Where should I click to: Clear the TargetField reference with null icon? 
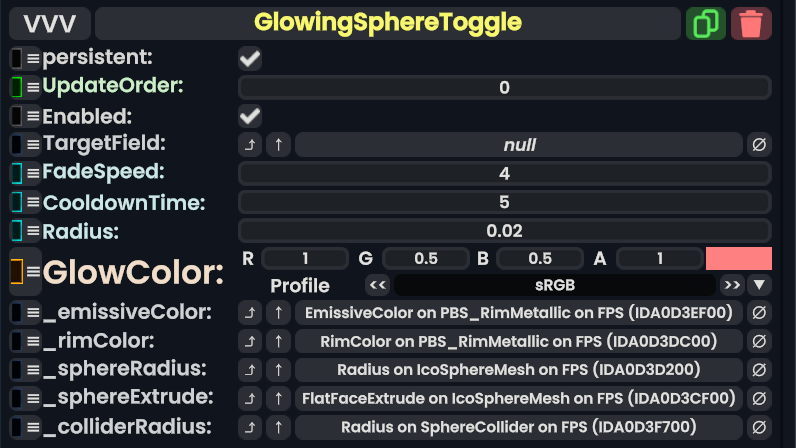pyautogui.click(x=759, y=145)
